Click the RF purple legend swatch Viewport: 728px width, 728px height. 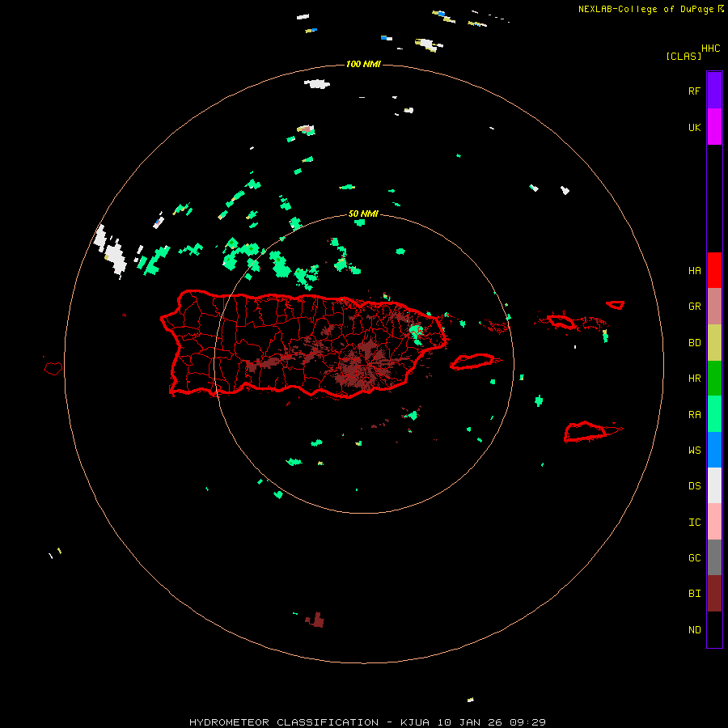(714, 90)
